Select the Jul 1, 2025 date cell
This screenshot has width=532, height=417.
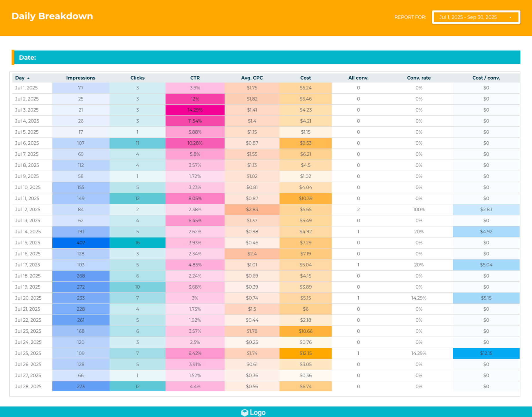pos(26,88)
